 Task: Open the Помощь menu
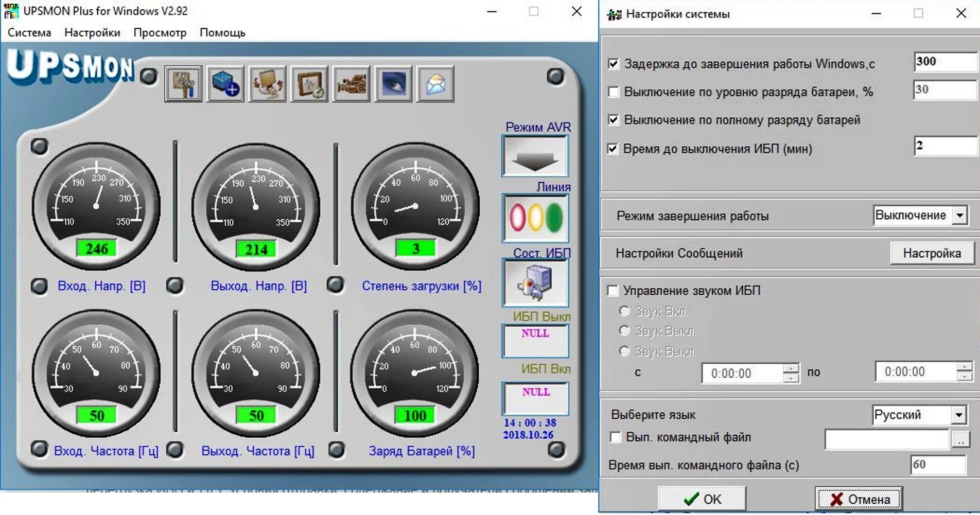(x=222, y=32)
